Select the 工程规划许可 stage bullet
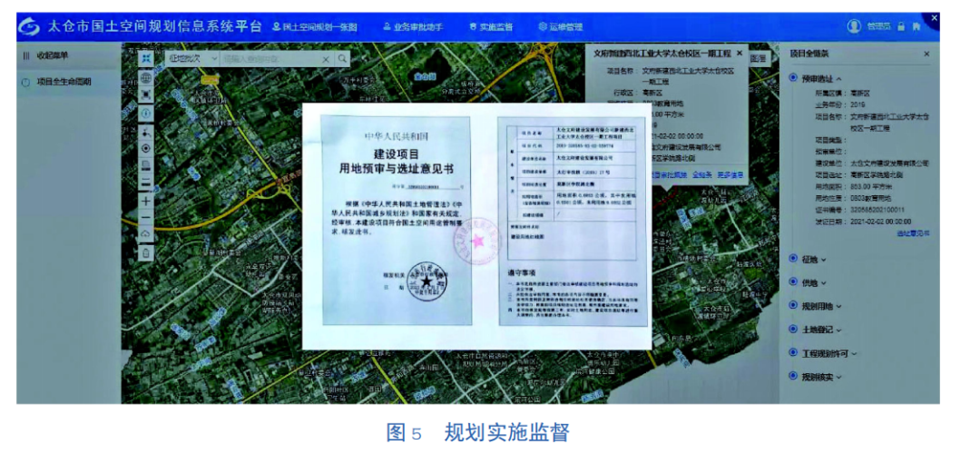980x464 pixels. coord(793,352)
